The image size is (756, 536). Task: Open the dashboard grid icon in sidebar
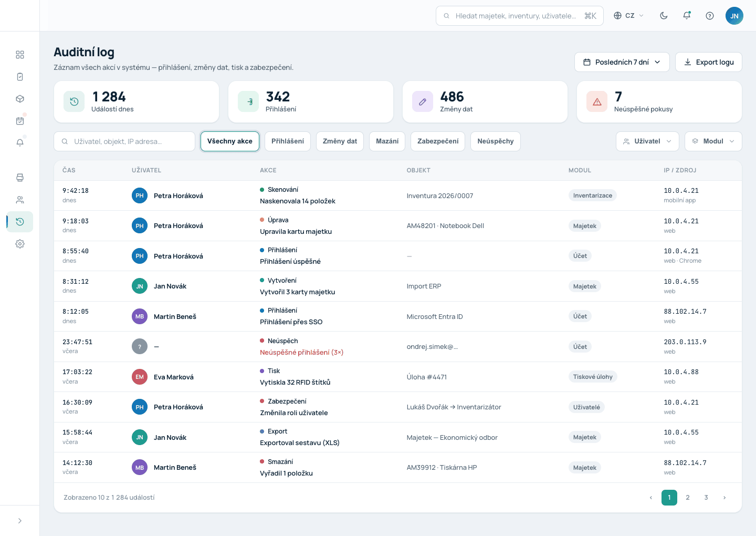click(x=20, y=55)
